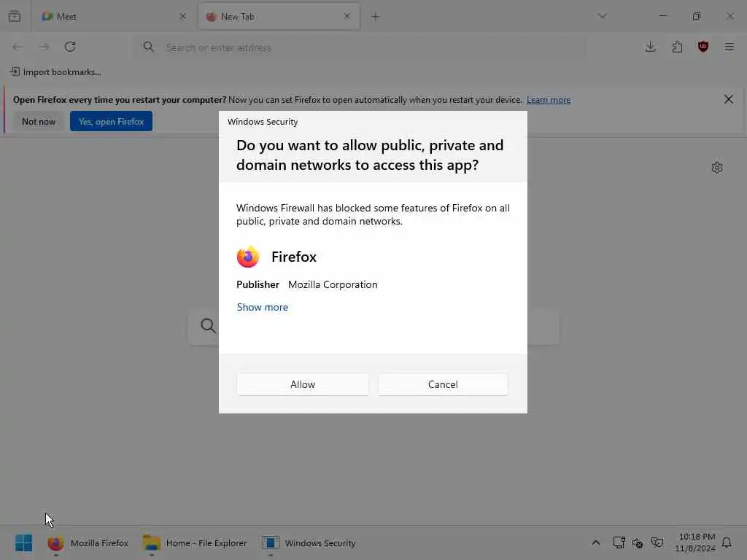Focus the Search or enter address bar

[x=360, y=47]
